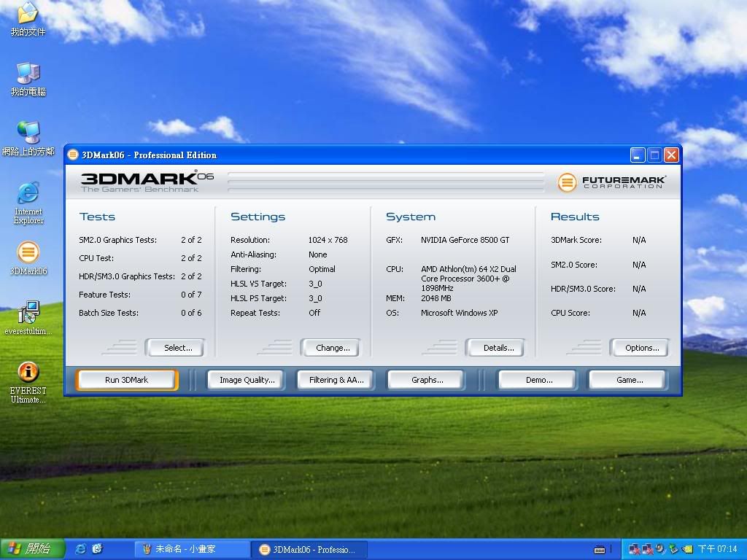Click the CPU Score label

(x=570, y=313)
